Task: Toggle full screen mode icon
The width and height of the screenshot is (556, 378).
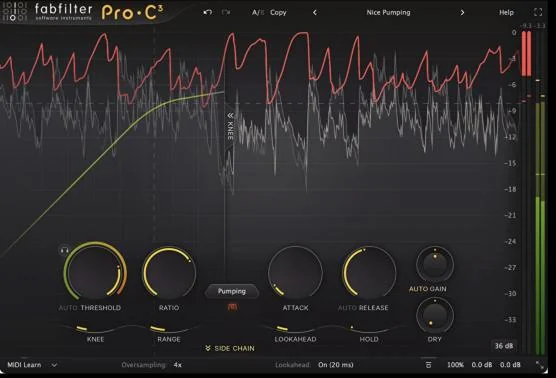Action: (x=538, y=12)
